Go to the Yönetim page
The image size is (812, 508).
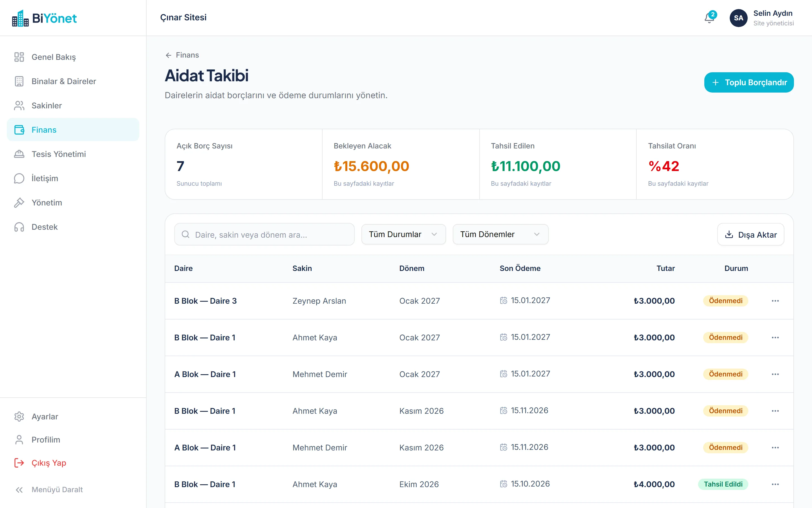coord(73,203)
